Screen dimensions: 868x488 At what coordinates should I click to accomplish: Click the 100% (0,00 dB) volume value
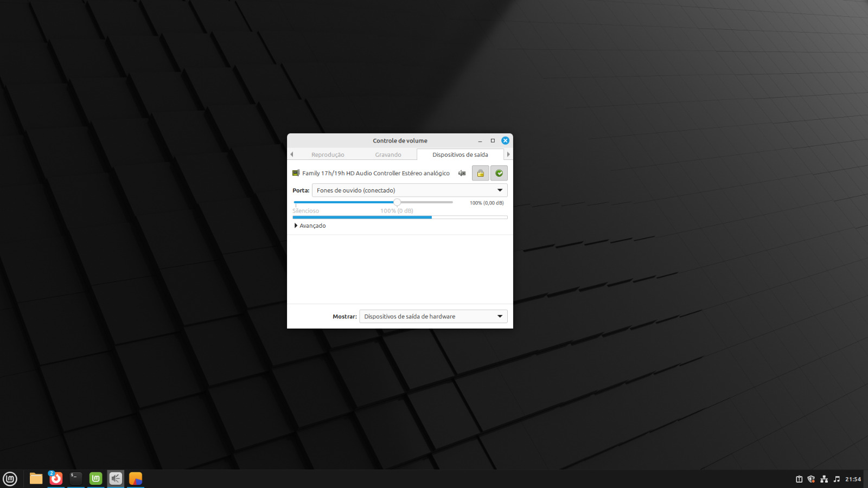pyautogui.click(x=487, y=203)
